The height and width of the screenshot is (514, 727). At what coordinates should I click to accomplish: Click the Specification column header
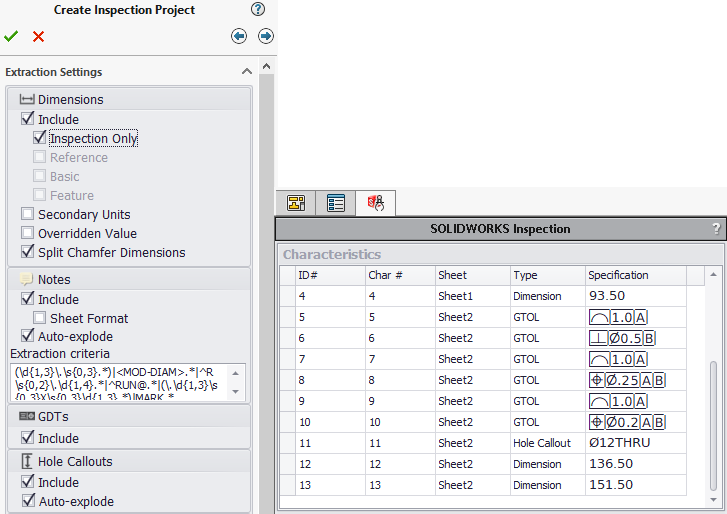(x=636, y=275)
